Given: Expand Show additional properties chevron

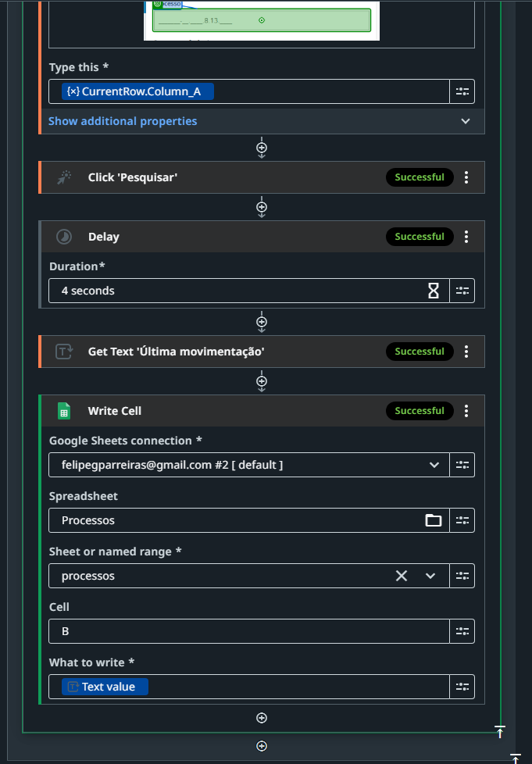Looking at the screenshot, I should [466, 121].
